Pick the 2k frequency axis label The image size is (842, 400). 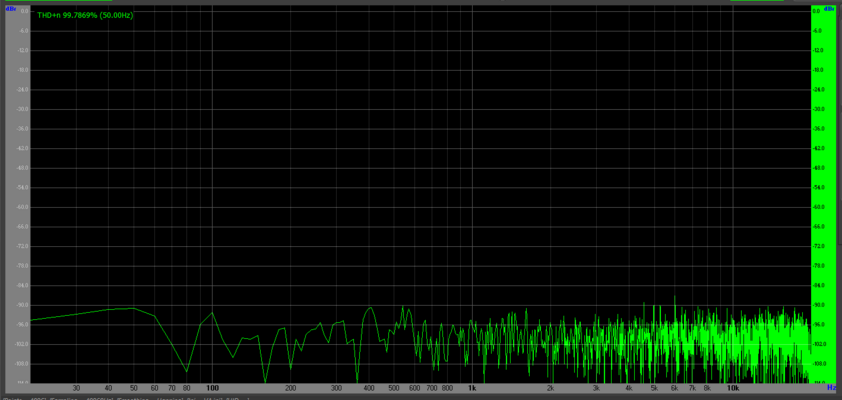pyautogui.click(x=551, y=388)
